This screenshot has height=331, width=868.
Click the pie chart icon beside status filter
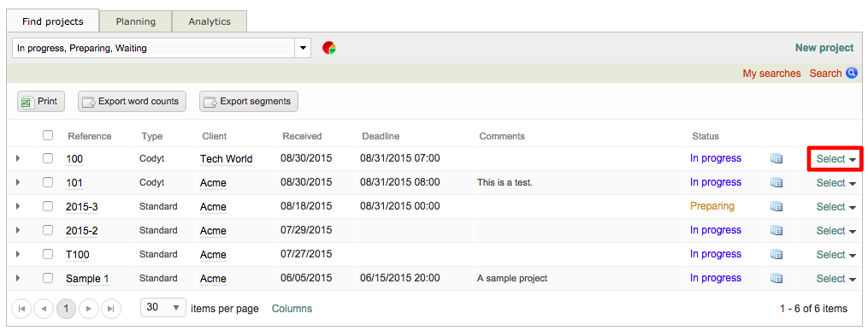click(329, 48)
